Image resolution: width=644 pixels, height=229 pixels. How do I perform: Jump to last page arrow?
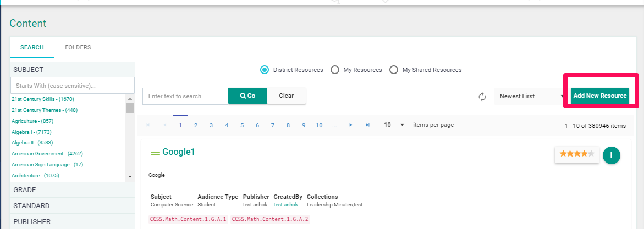coord(367,125)
